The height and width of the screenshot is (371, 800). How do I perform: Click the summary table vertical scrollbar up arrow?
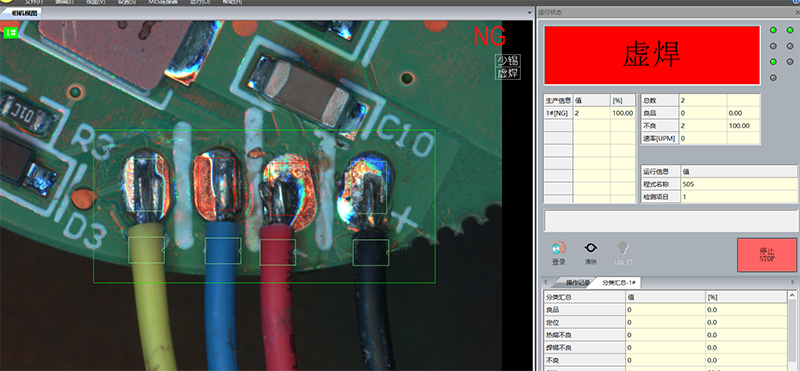click(792, 295)
